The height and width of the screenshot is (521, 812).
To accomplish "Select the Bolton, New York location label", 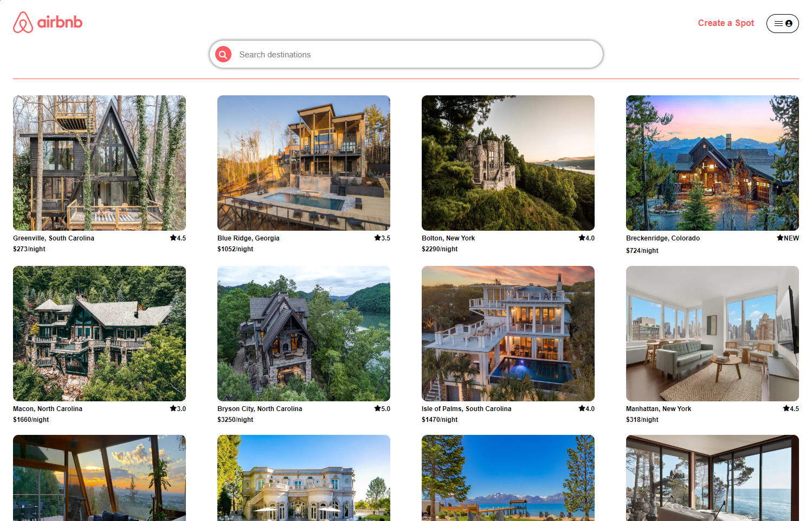I will click(x=448, y=238).
